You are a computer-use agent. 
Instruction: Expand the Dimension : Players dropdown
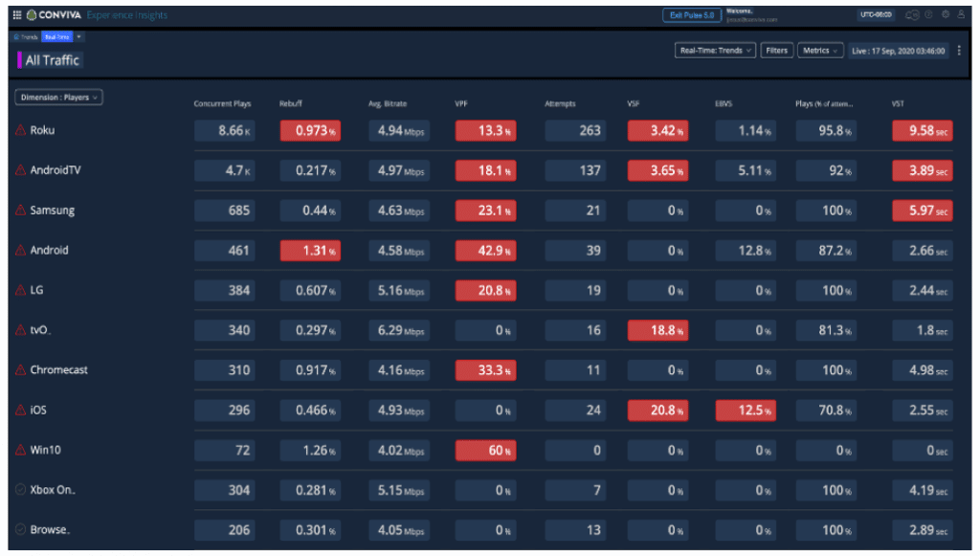58,98
